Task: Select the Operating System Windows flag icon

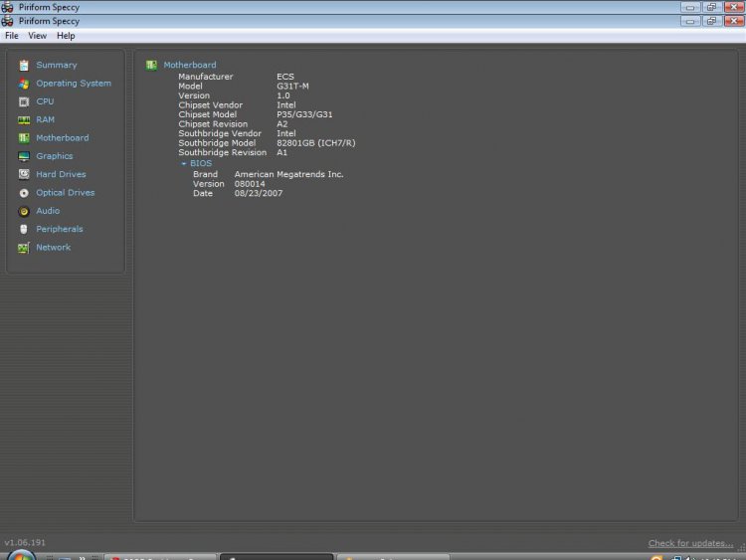Action: 24,84
